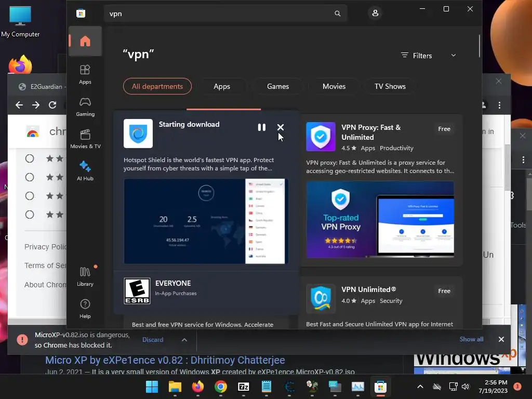The width and height of the screenshot is (532, 399).
Task: Click Show all downloads in Chrome
Action: pyautogui.click(x=471, y=339)
